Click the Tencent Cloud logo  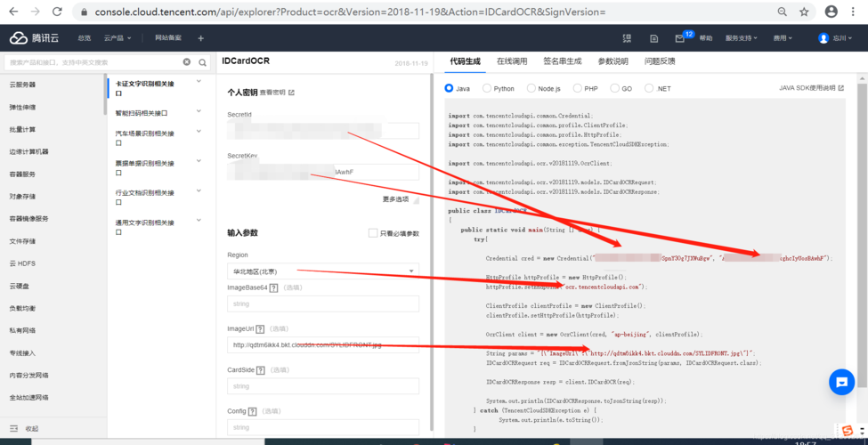coord(35,38)
